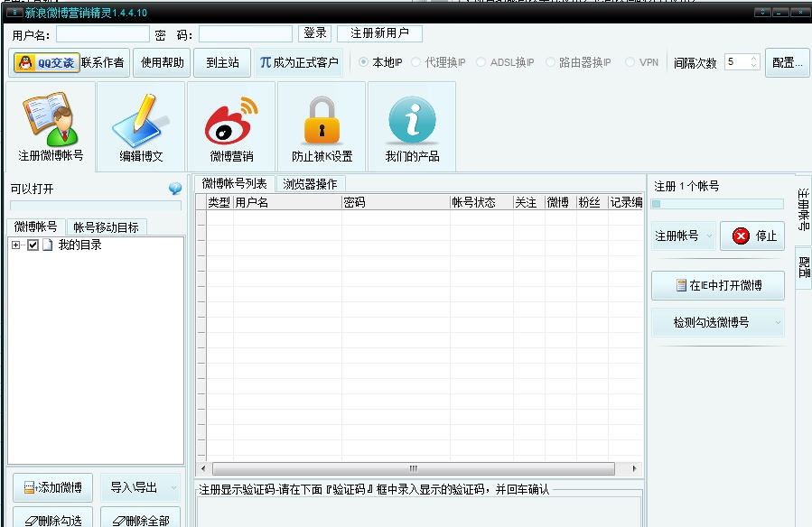Click the eraser icon on 删除全部
812x527 pixels.
[x=118, y=521]
